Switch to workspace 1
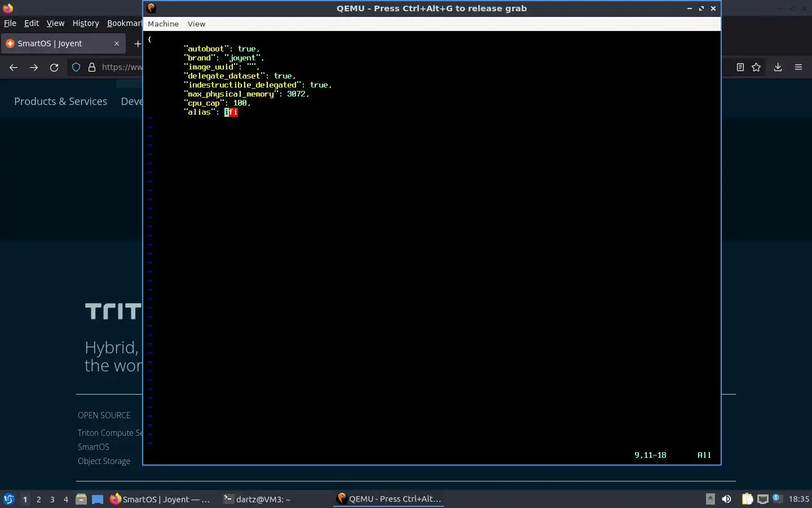The height and width of the screenshot is (508, 812). [x=25, y=499]
